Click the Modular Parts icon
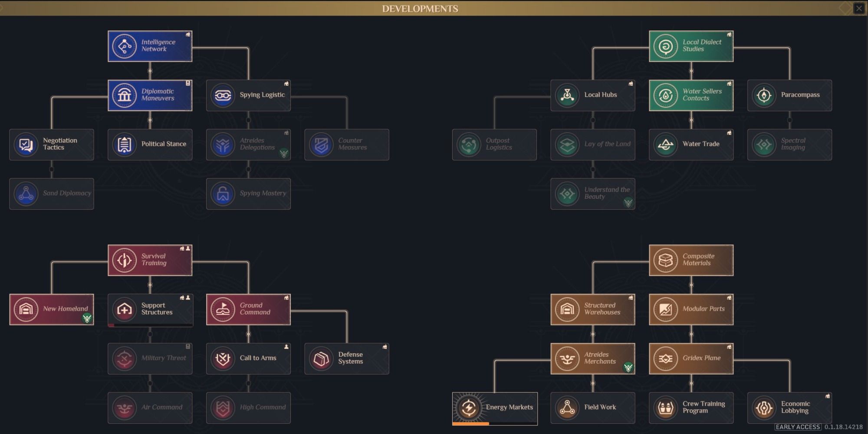The image size is (868, 434). [x=666, y=309]
